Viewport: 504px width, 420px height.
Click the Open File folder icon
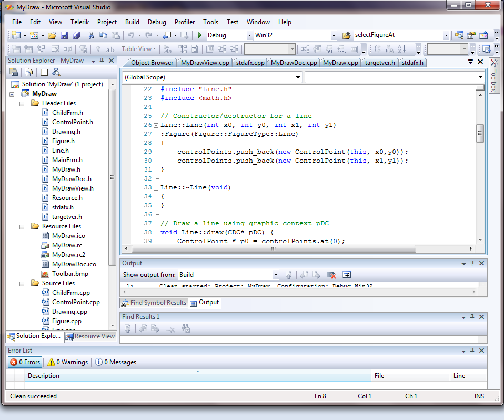coord(52,35)
